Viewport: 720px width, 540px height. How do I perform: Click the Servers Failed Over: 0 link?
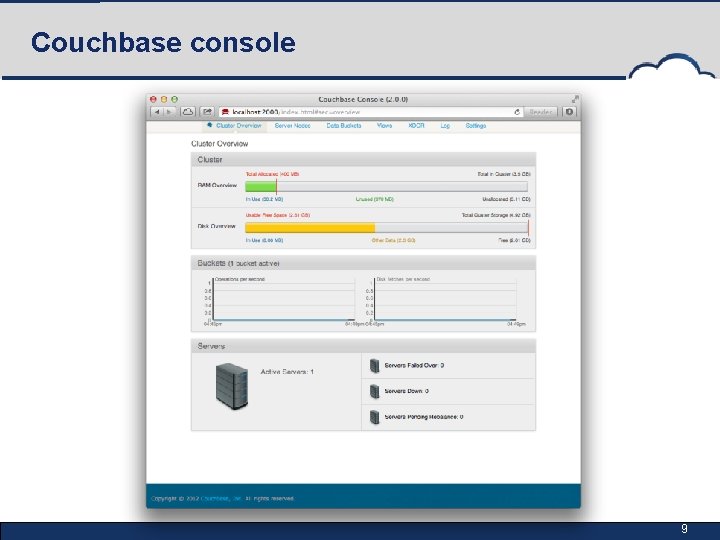[x=414, y=366]
